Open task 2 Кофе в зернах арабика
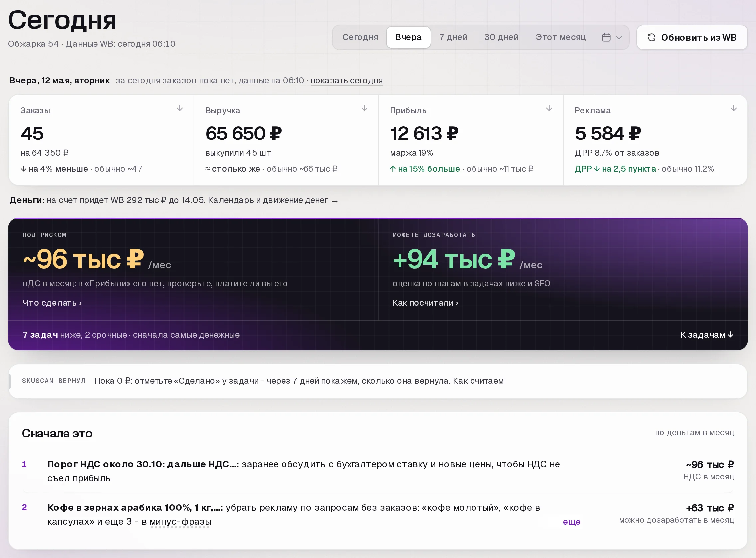 pyautogui.click(x=378, y=514)
